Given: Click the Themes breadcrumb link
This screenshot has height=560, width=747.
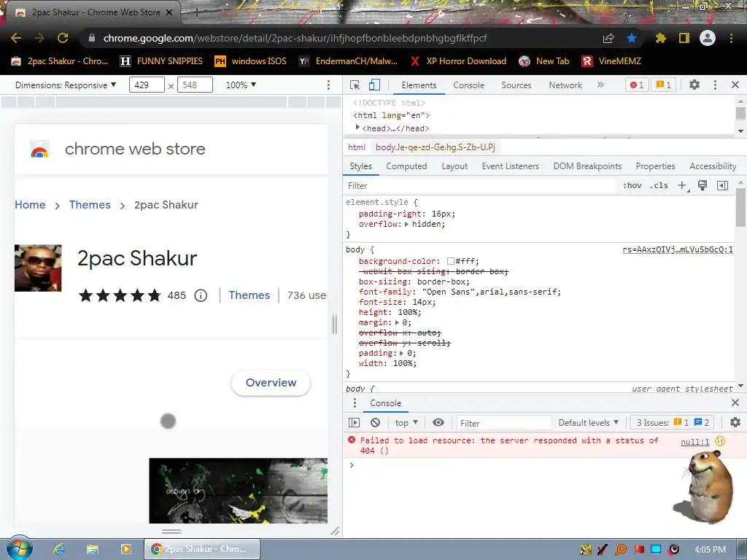Looking at the screenshot, I should 90,205.
